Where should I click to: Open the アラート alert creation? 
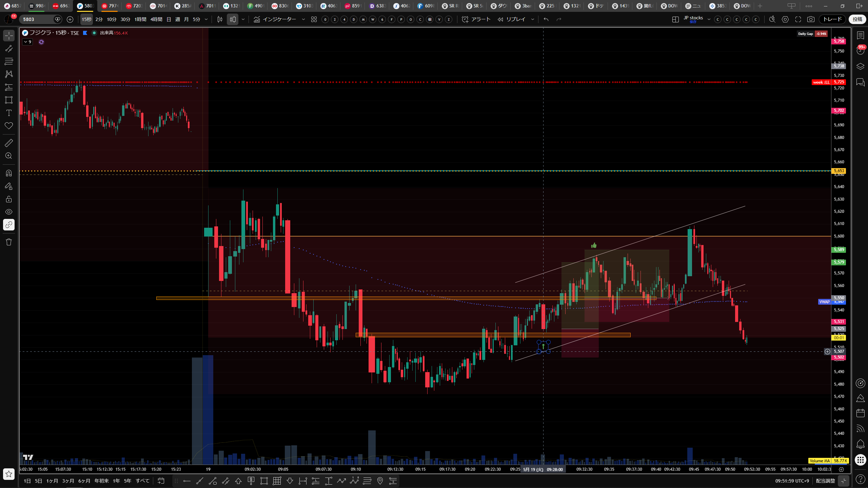point(476,19)
